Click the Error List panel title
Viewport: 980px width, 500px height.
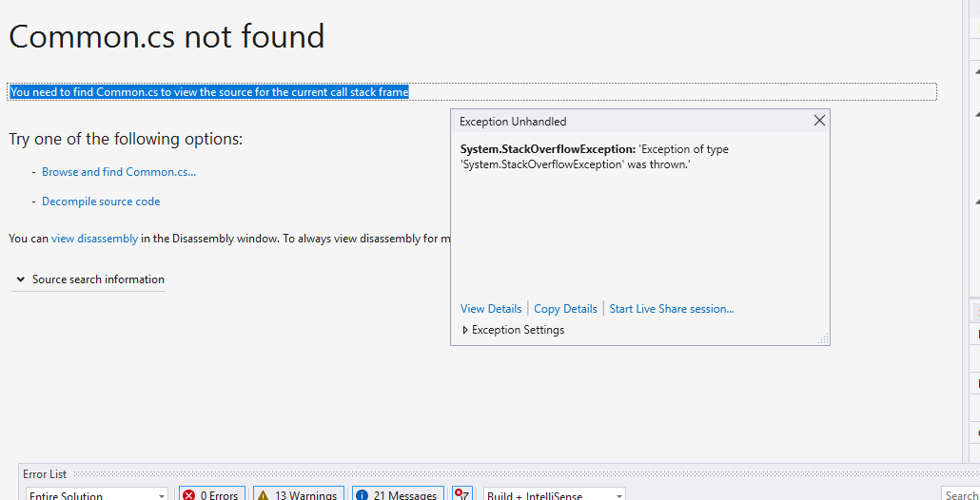45,473
